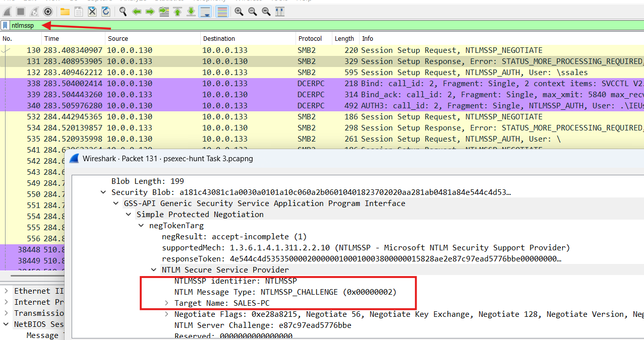This screenshot has width=644, height=340.
Task: Go forward to the next packet in history
Action: coord(150,11)
